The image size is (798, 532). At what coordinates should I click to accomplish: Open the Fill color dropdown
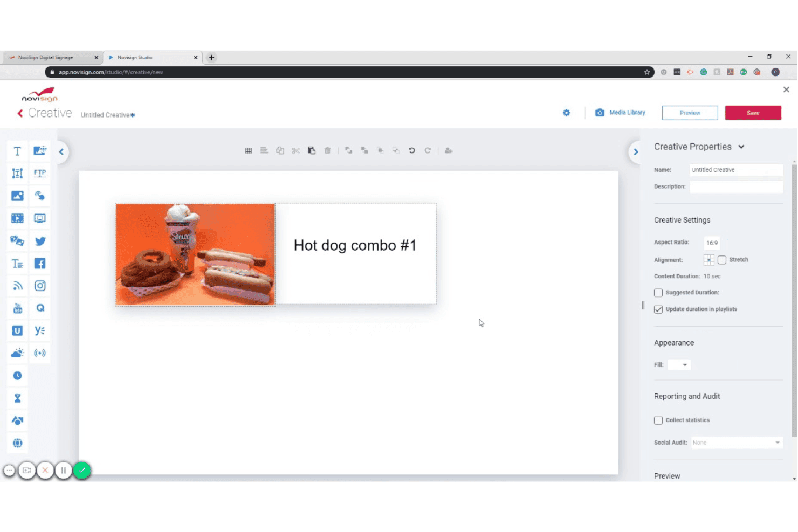679,365
